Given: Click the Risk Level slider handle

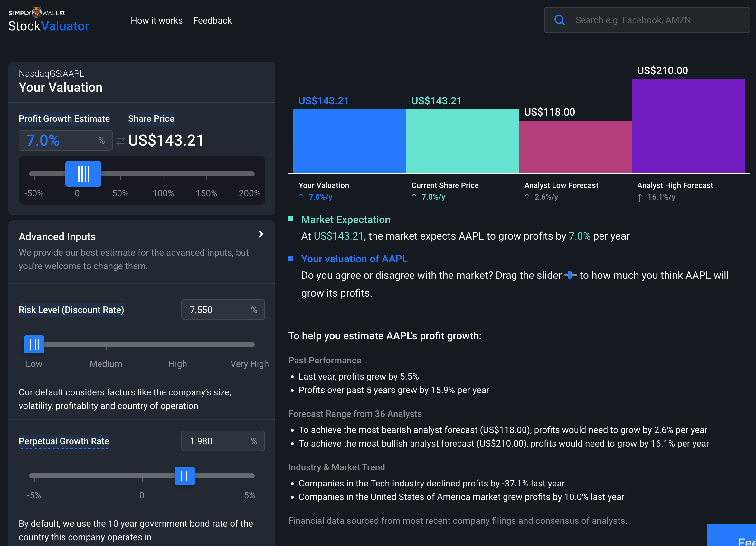Looking at the screenshot, I should (x=34, y=344).
